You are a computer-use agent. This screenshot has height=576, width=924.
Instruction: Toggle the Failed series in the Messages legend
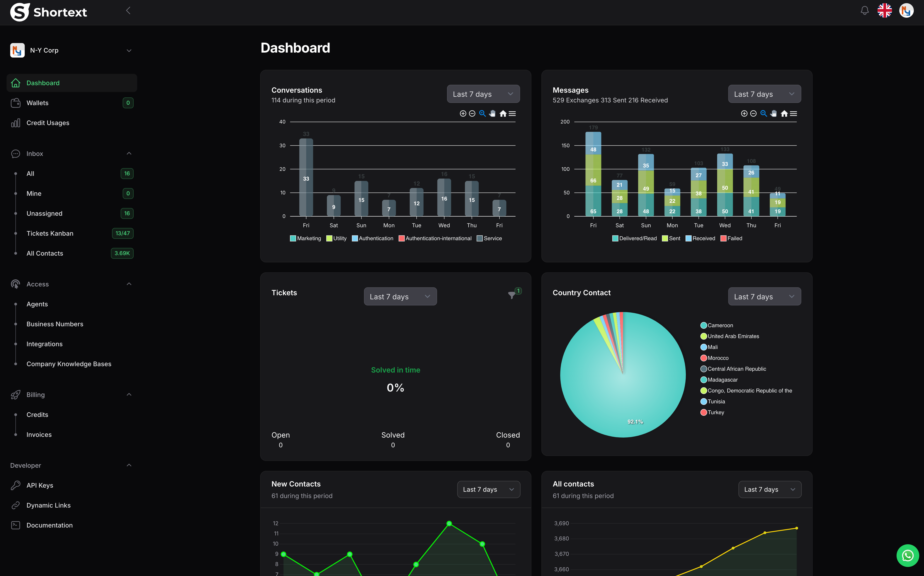731,238
